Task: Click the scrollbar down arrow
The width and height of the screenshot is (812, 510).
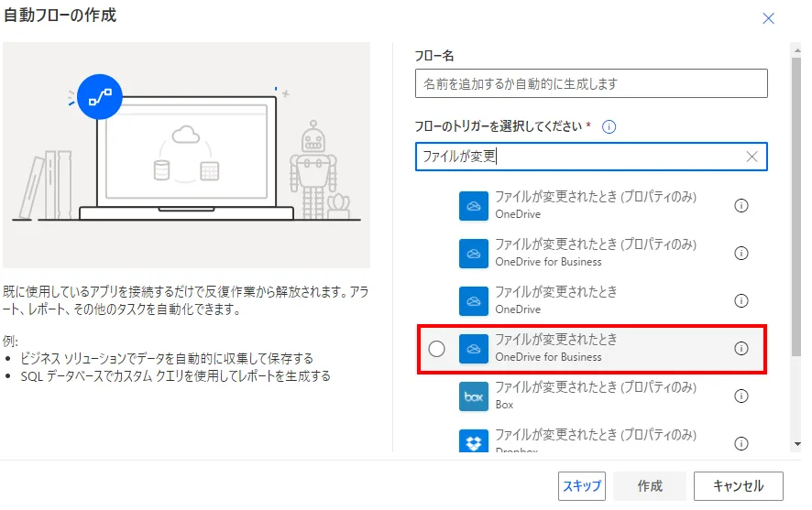Action: pyautogui.click(x=797, y=444)
